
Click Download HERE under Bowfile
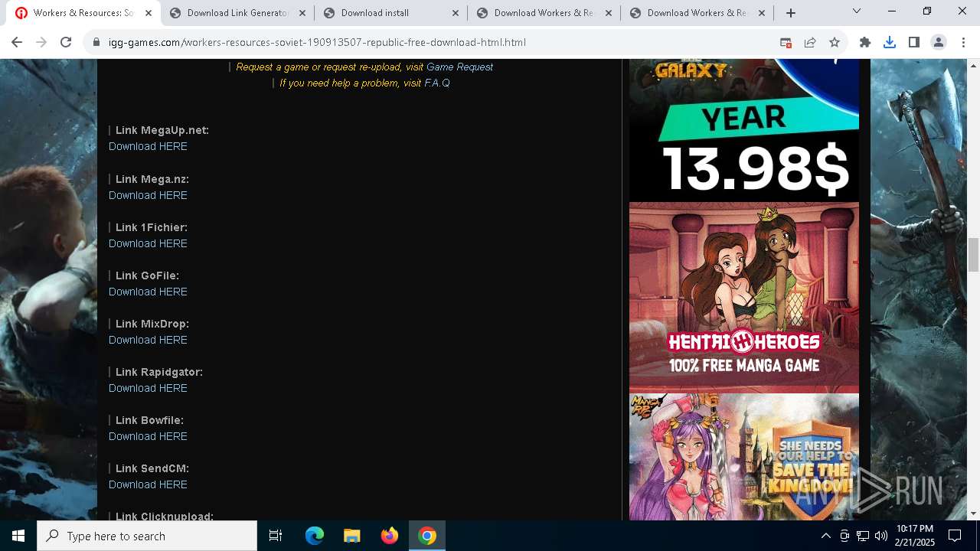point(148,436)
